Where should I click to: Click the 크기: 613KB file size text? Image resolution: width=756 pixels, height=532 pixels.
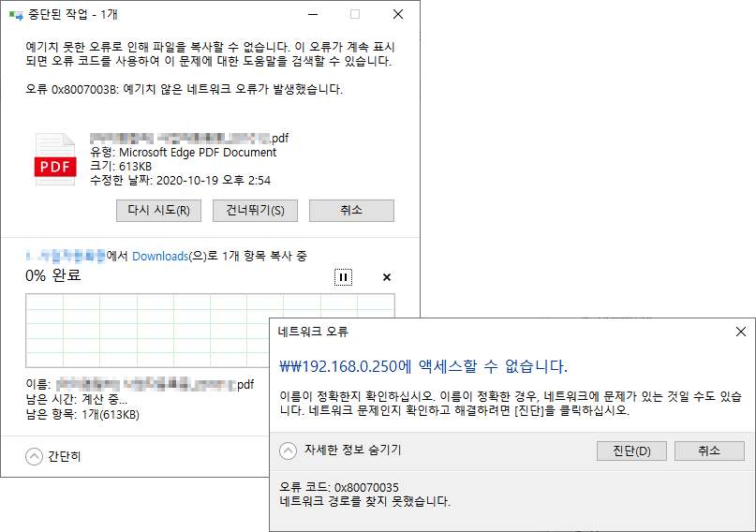[121, 167]
